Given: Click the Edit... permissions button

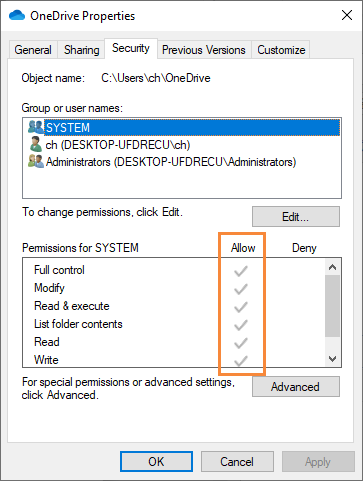Looking at the screenshot, I should click(x=296, y=217).
